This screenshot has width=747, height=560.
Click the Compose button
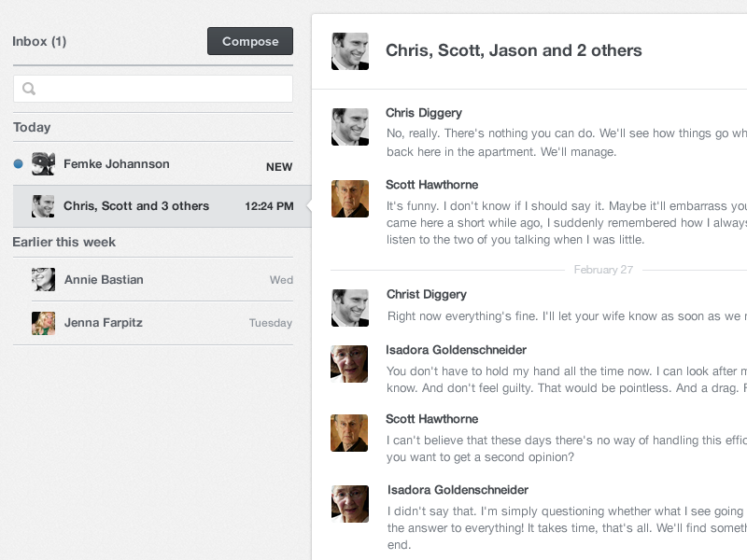click(249, 41)
